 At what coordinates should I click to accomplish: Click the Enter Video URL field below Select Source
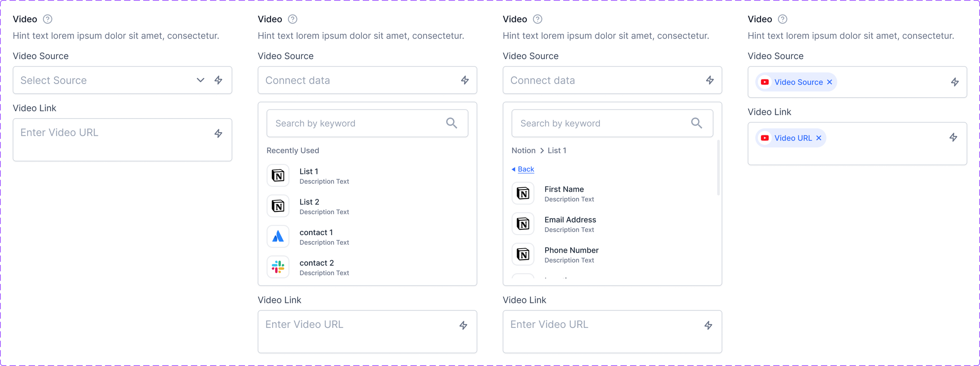[122, 140]
